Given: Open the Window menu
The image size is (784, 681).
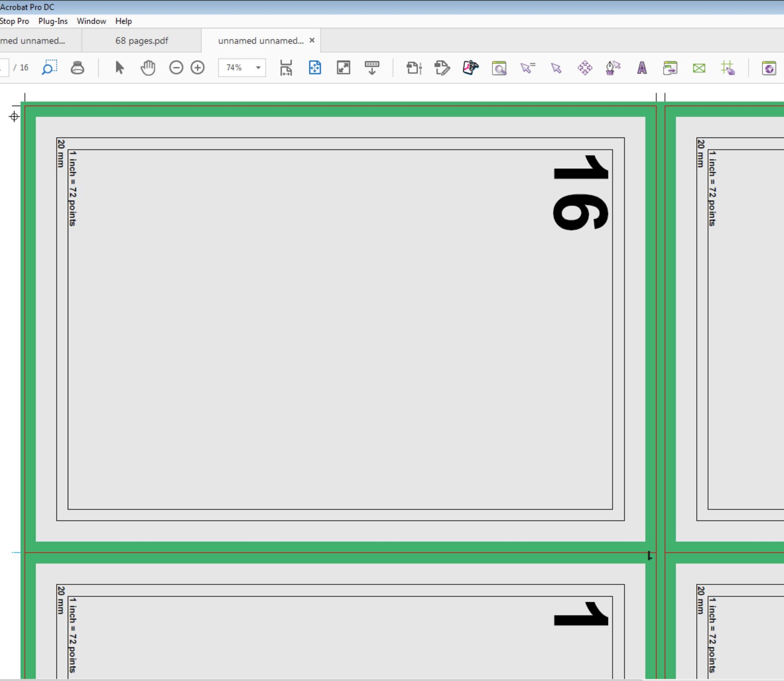Looking at the screenshot, I should 91,21.
